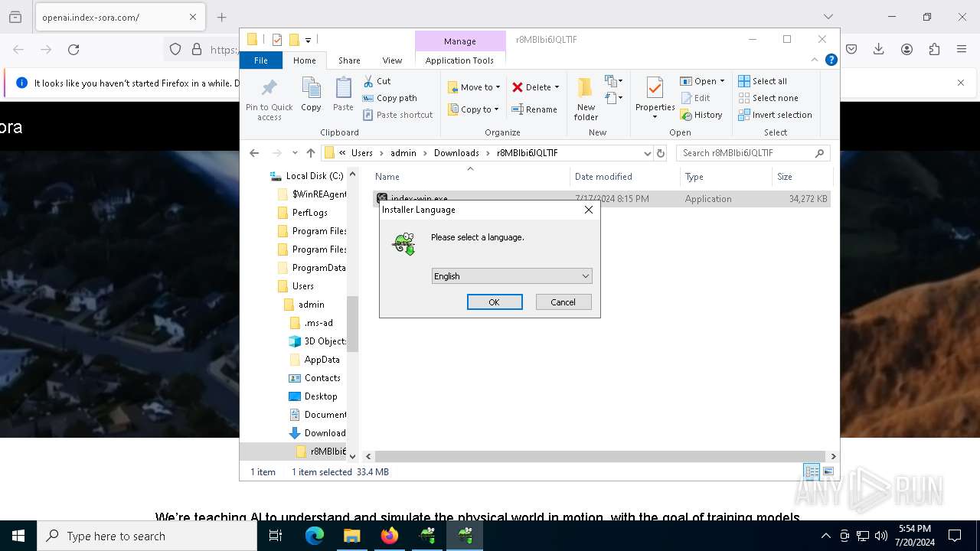Cancel the Installer Language dialog
Screen dimensions: 980x551
(563, 302)
